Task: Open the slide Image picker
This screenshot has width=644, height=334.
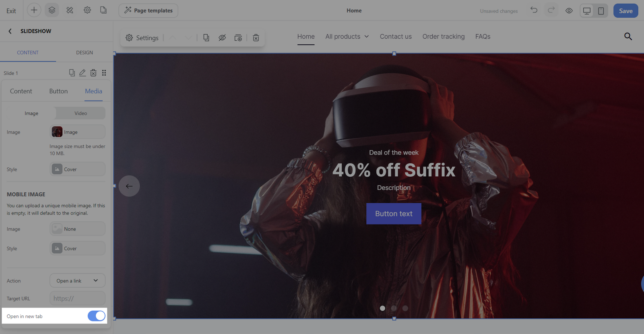Action: [x=78, y=132]
